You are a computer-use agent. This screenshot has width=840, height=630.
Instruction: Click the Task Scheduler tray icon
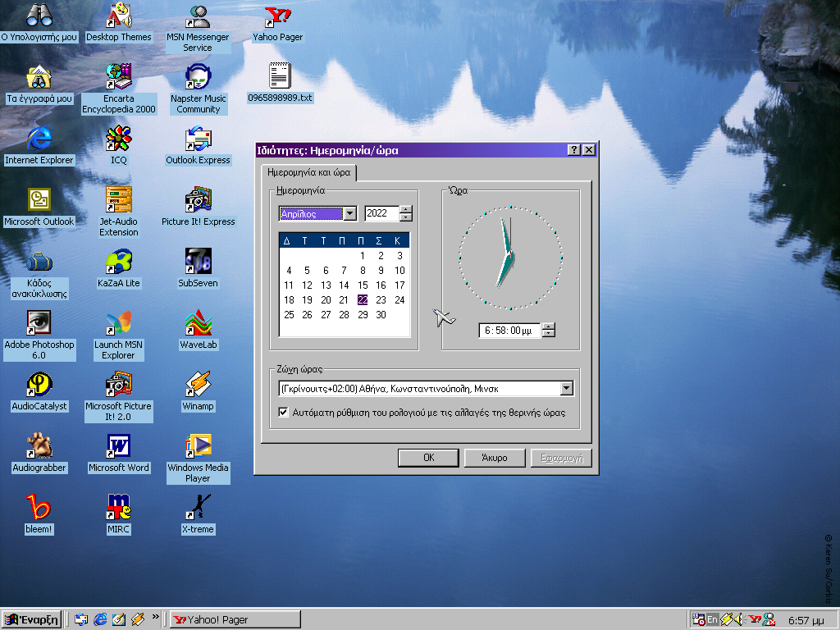pos(698,620)
